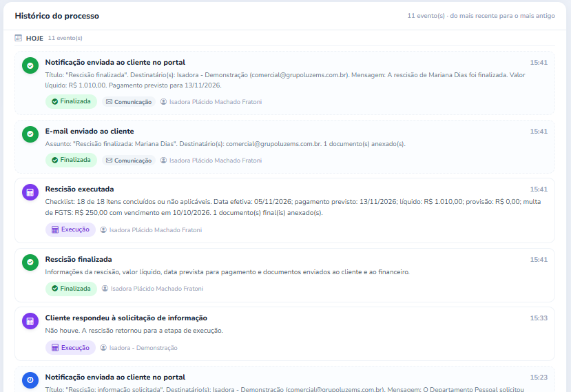Image resolution: width=571 pixels, height=392 pixels.
Task: Click the calendar icon beside HOJE
Action: (x=18, y=38)
